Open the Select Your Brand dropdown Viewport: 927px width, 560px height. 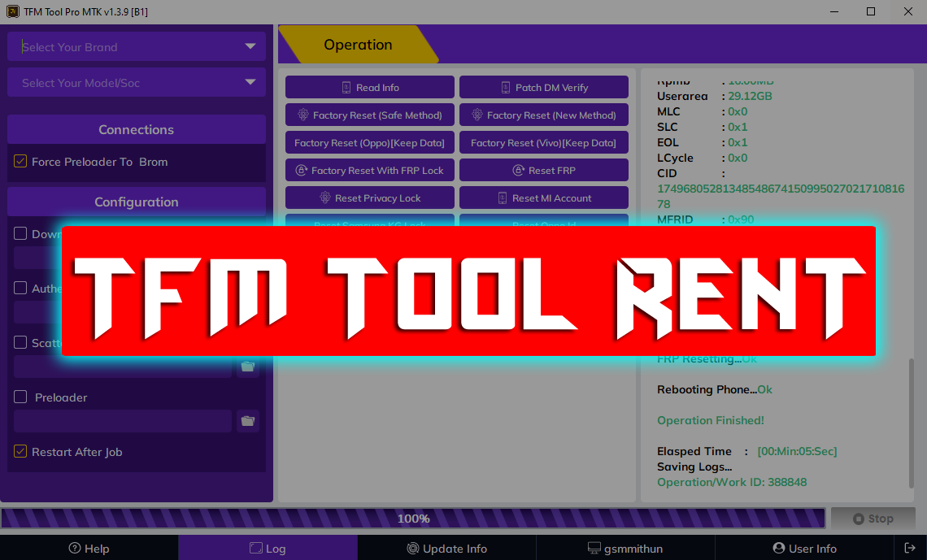[x=136, y=46]
